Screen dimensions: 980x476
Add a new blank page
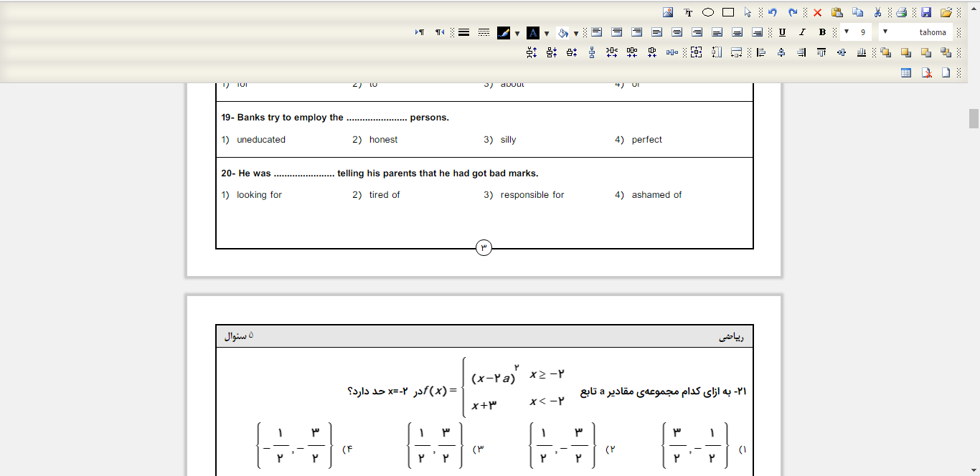click(946, 72)
